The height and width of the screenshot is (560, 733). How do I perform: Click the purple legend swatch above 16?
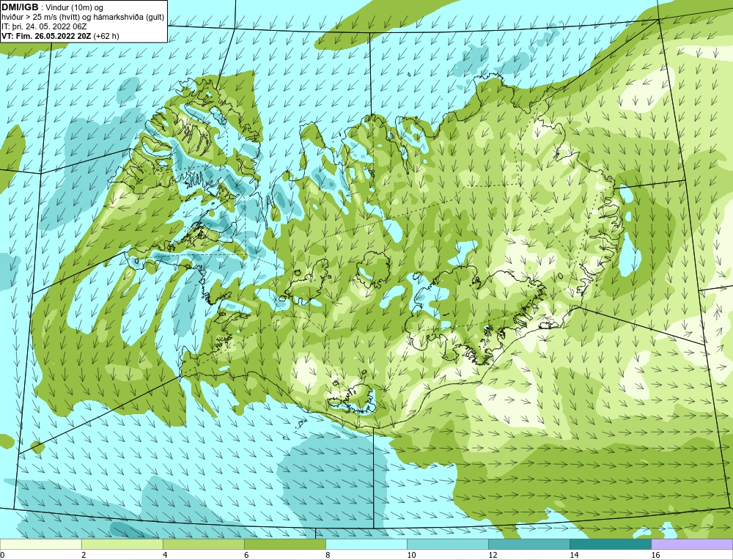coord(692,544)
